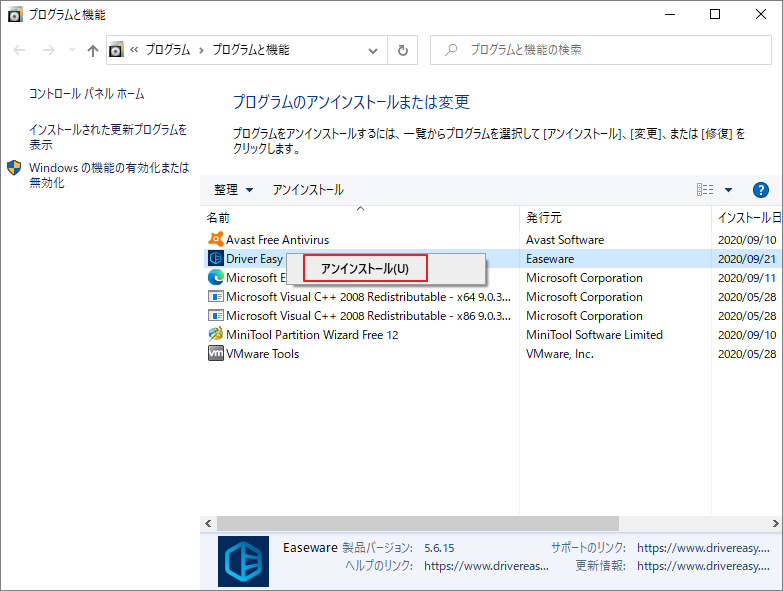Click アンインストール in the toolbar

point(308,190)
